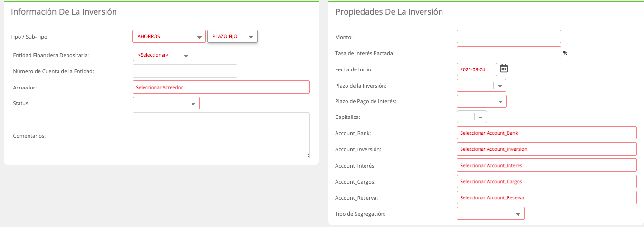The image size is (644, 227).
Task: Click the Seleccionar Account_Bank field
Action: point(547,133)
